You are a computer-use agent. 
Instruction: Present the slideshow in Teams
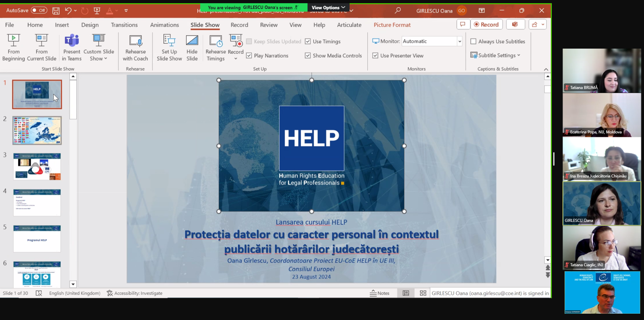click(x=71, y=47)
